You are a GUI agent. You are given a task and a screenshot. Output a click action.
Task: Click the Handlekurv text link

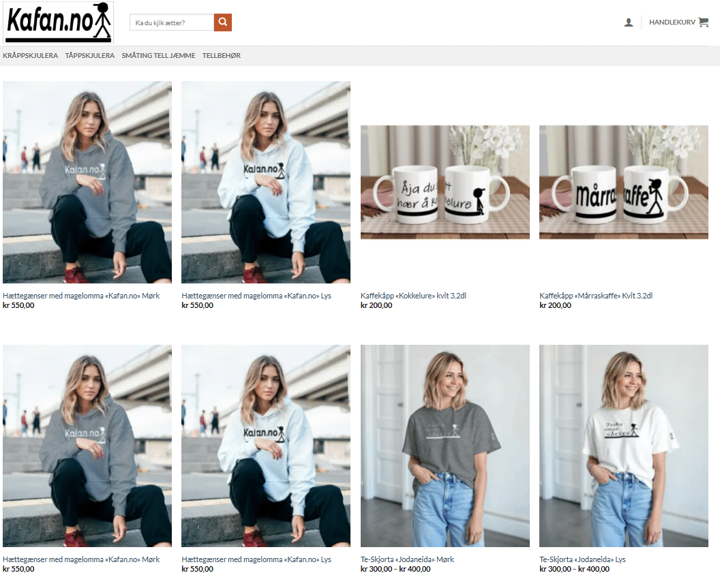(x=672, y=22)
